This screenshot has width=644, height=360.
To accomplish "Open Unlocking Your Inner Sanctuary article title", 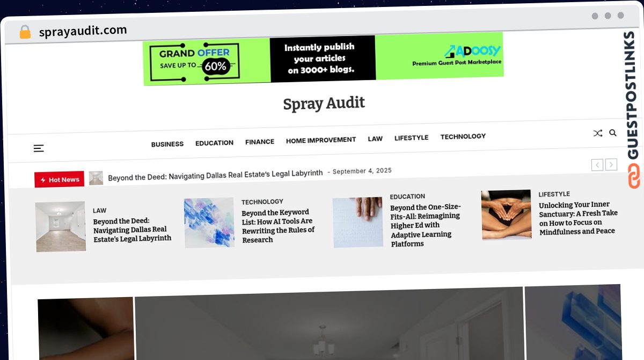I will [578, 218].
